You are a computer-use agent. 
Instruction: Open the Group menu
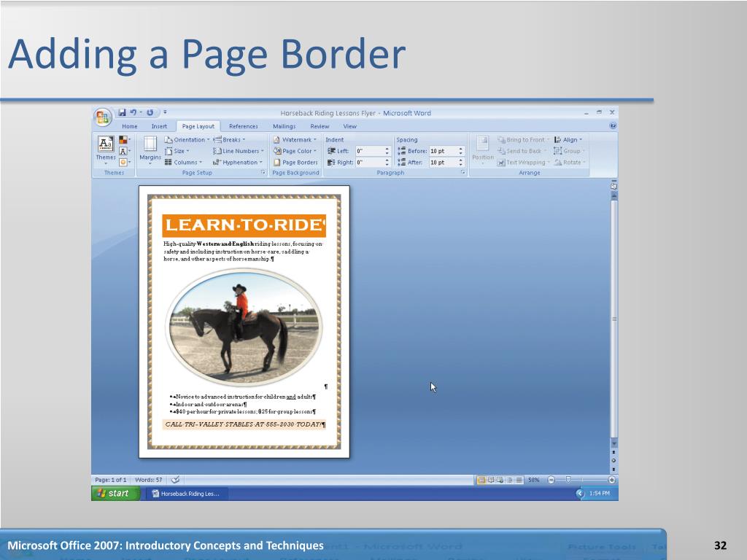[569, 151]
